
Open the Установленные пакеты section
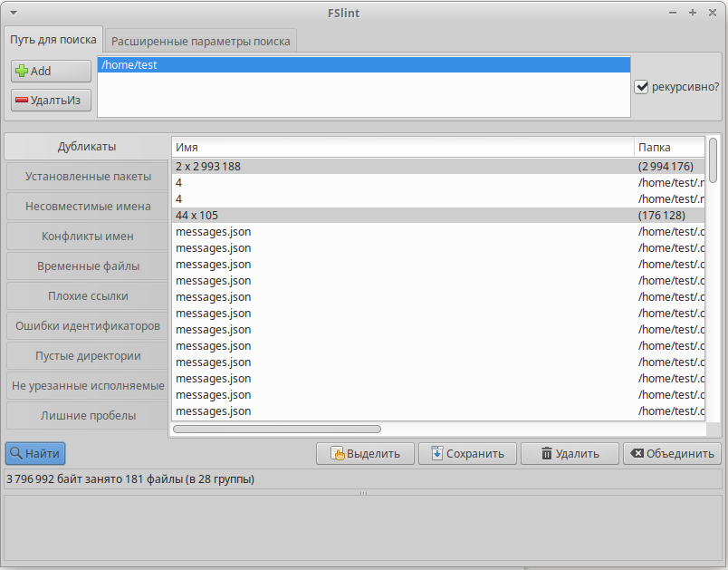click(88, 176)
